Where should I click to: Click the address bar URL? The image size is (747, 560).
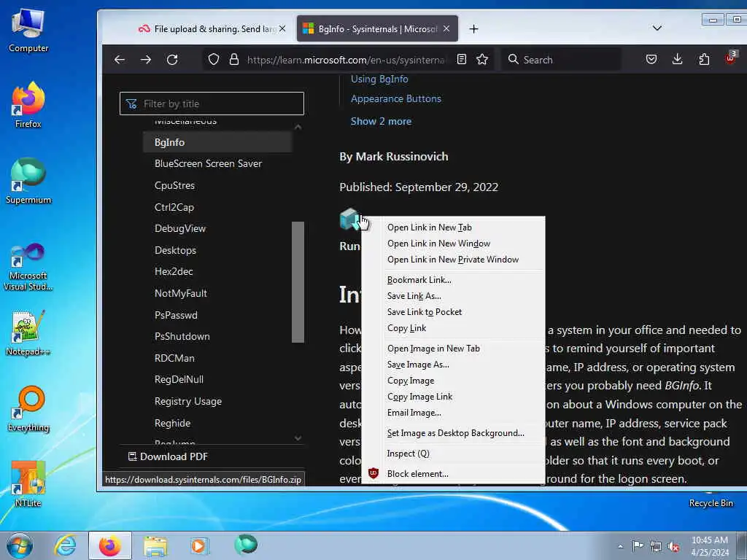coord(347,60)
